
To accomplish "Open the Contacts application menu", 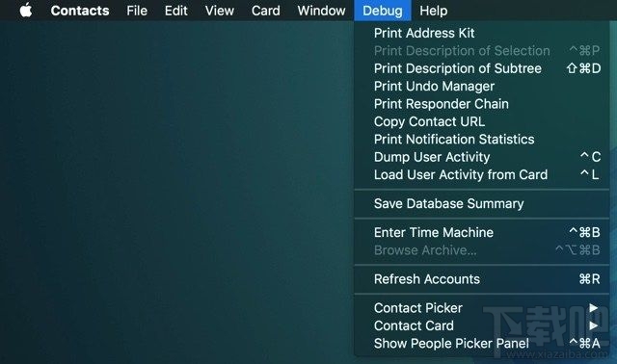I will (x=80, y=11).
